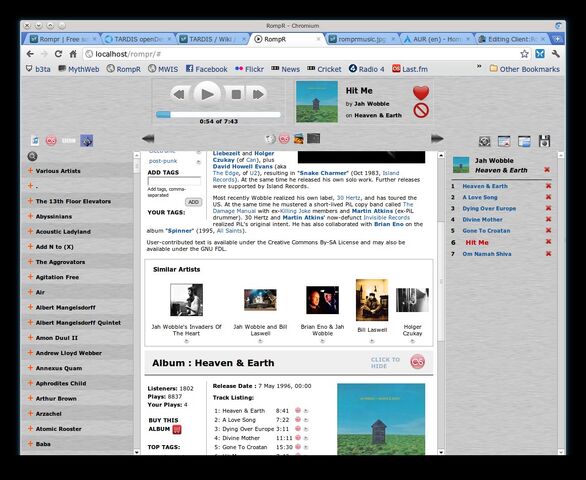Remove Dying Over Europe from playlist

(x=548, y=208)
